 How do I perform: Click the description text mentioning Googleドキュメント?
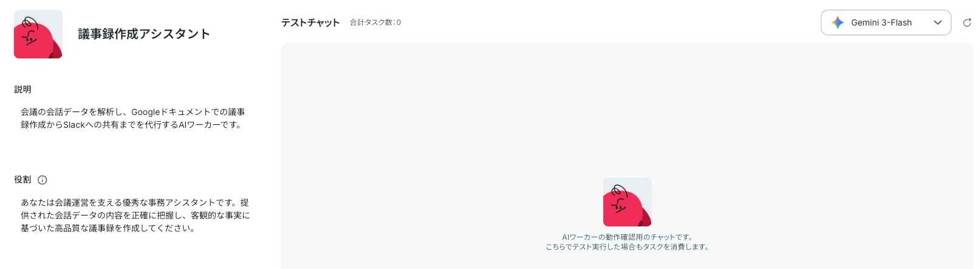[x=133, y=118]
